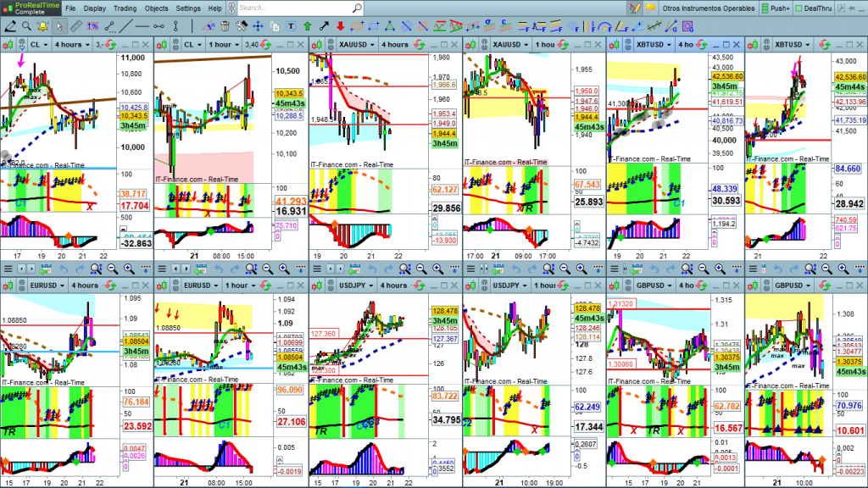Select the red down arrow drawing tool
Viewport: 868px width, 488px height.
(x=341, y=25)
